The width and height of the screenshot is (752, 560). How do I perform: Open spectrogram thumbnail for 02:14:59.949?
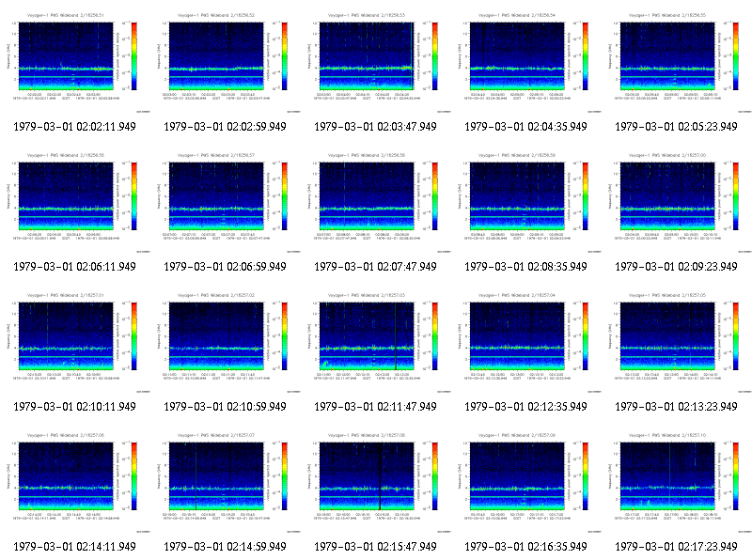coord(226,482)
